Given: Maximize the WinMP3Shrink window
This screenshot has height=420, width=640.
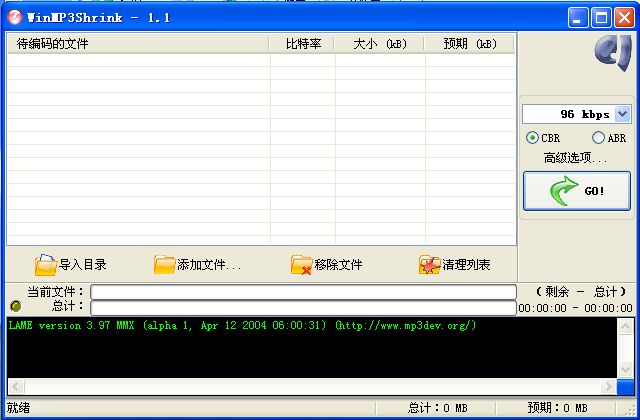Looking at the screenshot, I should pyautogui.click(x=601, y=18).
